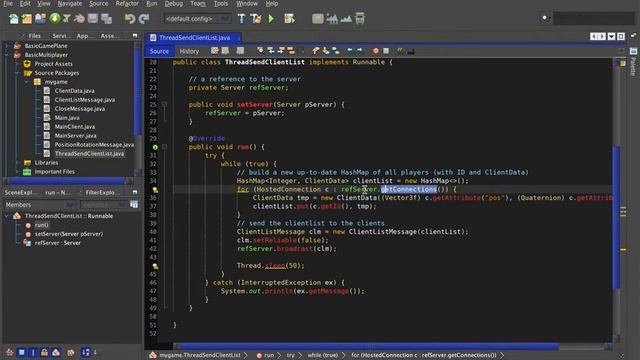Click the editor's left blue arrow shift-line icon
640x360 pixels.
350,51
